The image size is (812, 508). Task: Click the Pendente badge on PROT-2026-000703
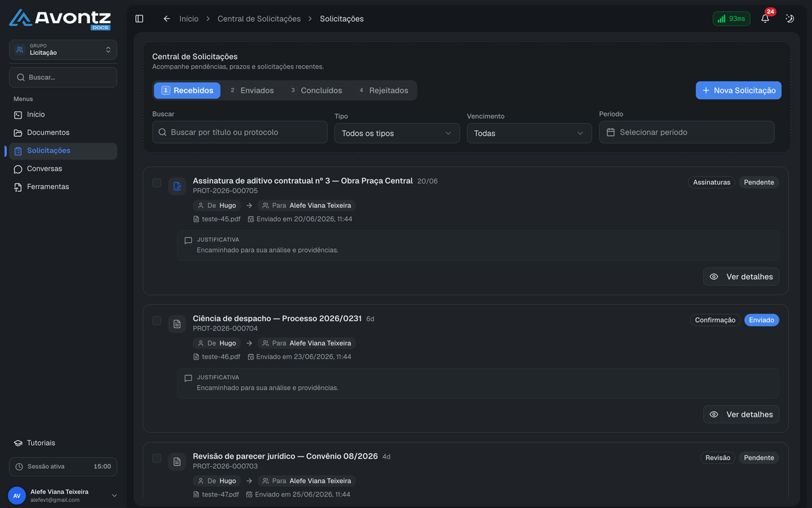[759, 458]
